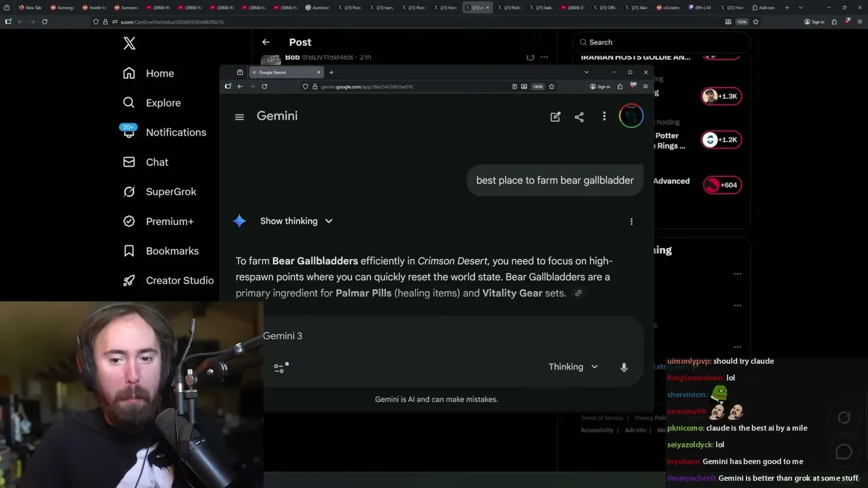Open Gemini header more options menu
Screen dimensions: 868x488
pos(604,117)
